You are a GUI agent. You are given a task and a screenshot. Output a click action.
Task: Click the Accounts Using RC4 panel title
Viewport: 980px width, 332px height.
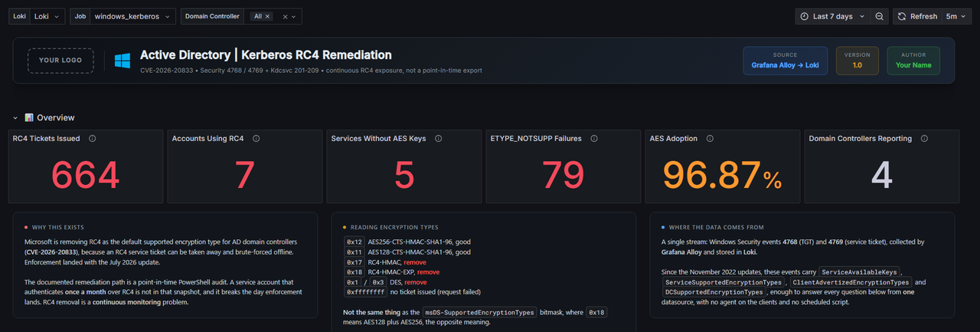tap(207, 139)
